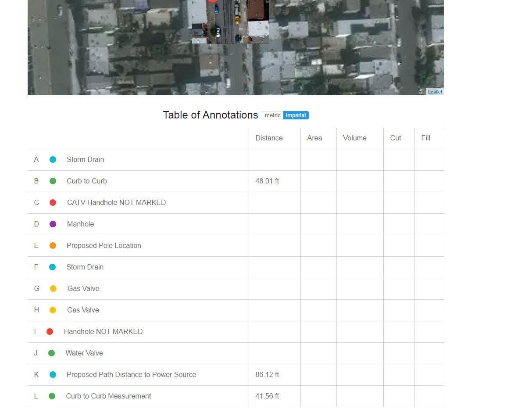Click the green dot for Curb to Curb
The height and width of the screenshot is (420, 532).
[x=53, y=181]
